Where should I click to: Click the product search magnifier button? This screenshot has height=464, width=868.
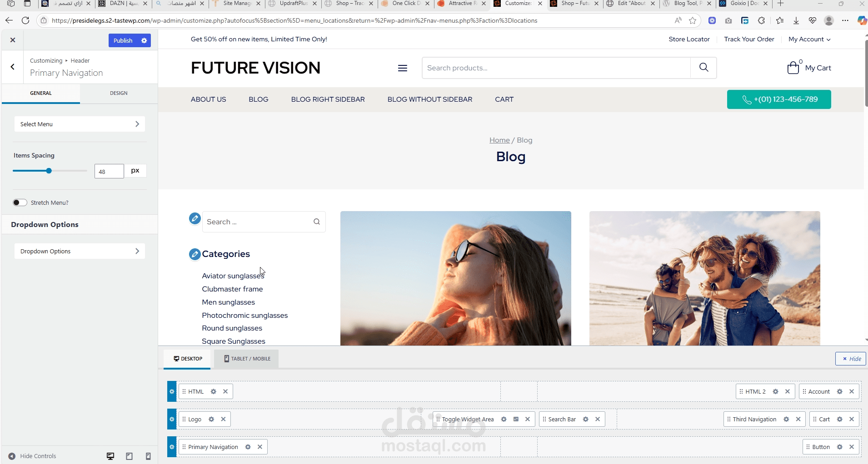[703, 68]
